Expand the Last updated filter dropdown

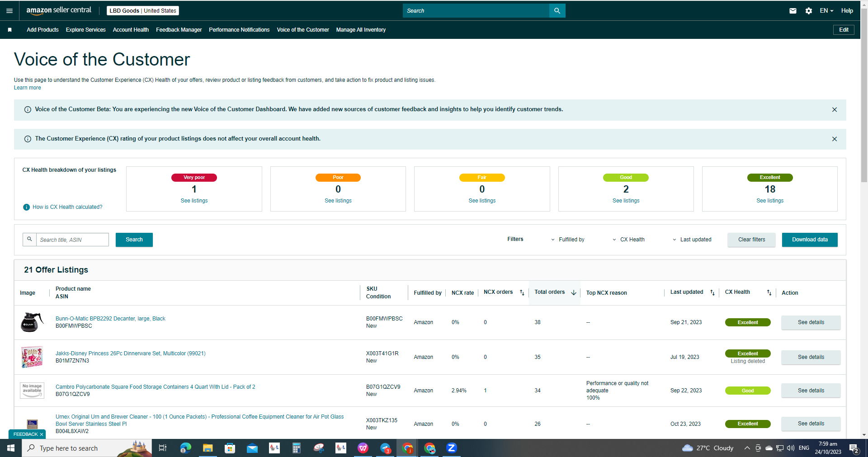pyautogui.click(x=692, y=240)
